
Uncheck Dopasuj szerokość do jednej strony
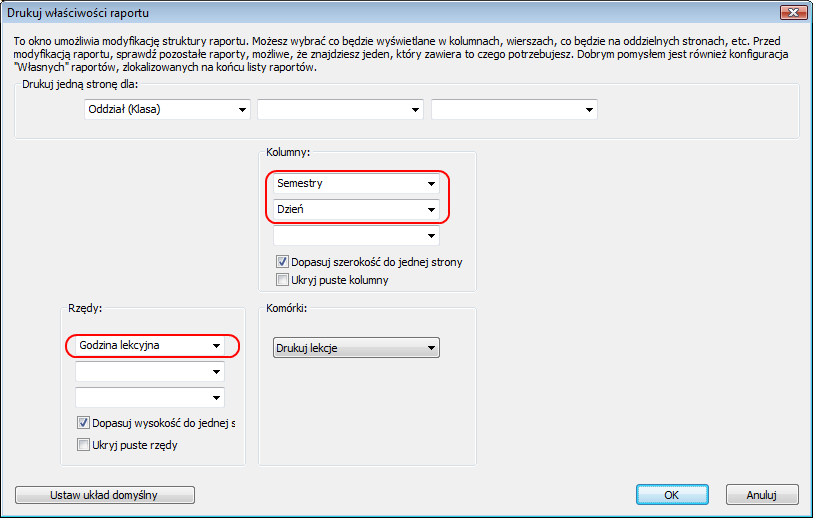pos(283,262)
